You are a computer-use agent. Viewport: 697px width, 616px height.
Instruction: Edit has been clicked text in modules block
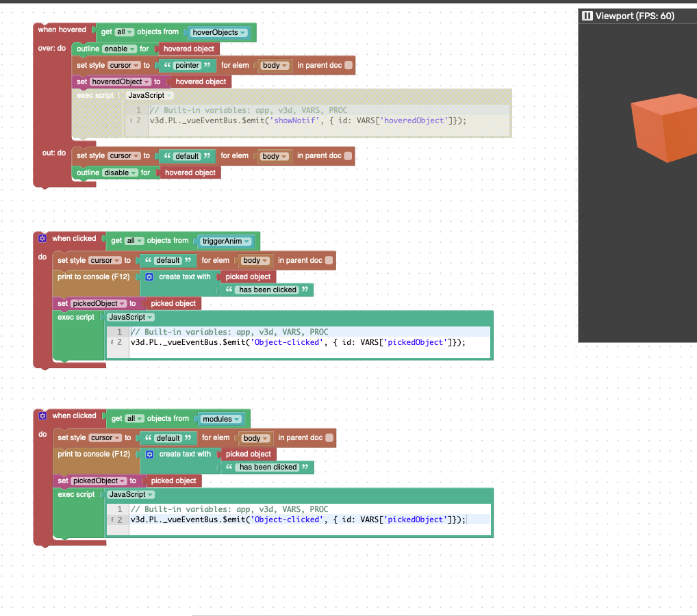(268, 467)
